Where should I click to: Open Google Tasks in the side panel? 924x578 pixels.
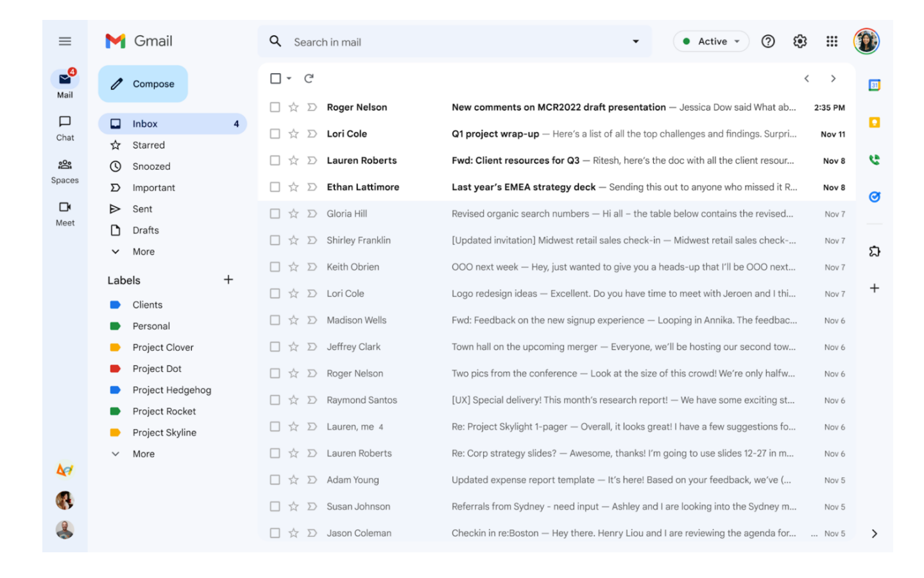pyautogui.click(x=874, y=197)
